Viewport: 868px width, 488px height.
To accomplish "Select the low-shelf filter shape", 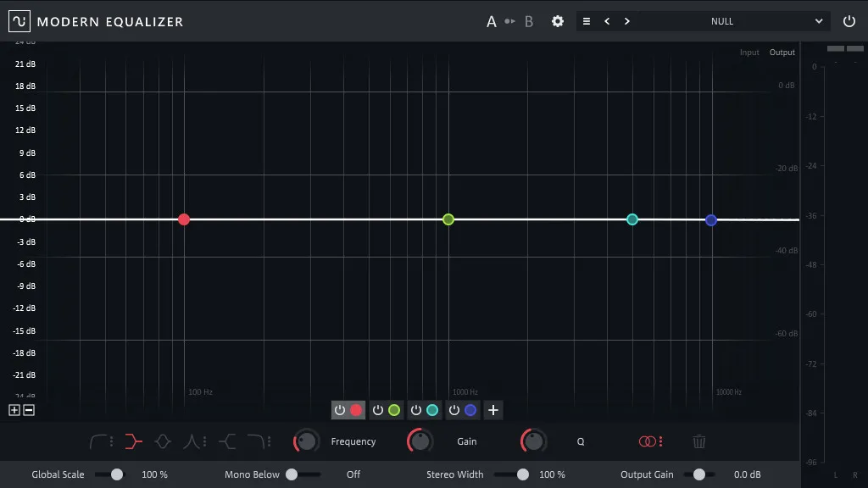I will click(133, 441).
